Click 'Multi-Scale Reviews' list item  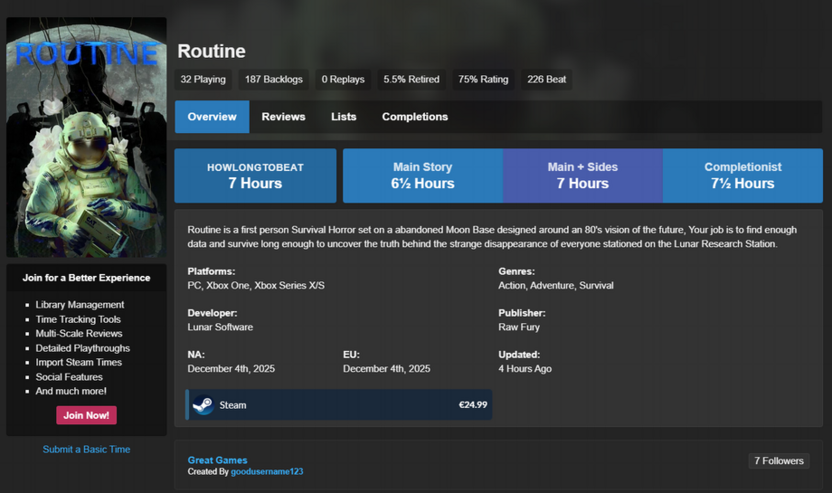pos(79,334)
